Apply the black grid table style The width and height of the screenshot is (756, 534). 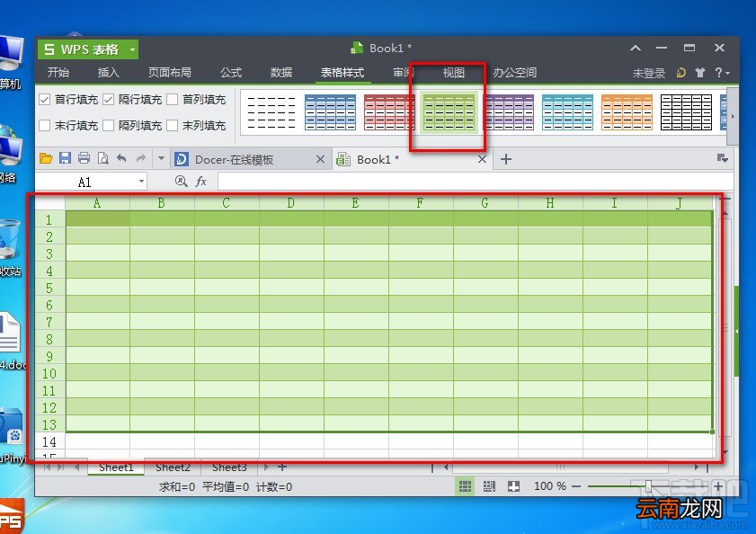[686, 112]
